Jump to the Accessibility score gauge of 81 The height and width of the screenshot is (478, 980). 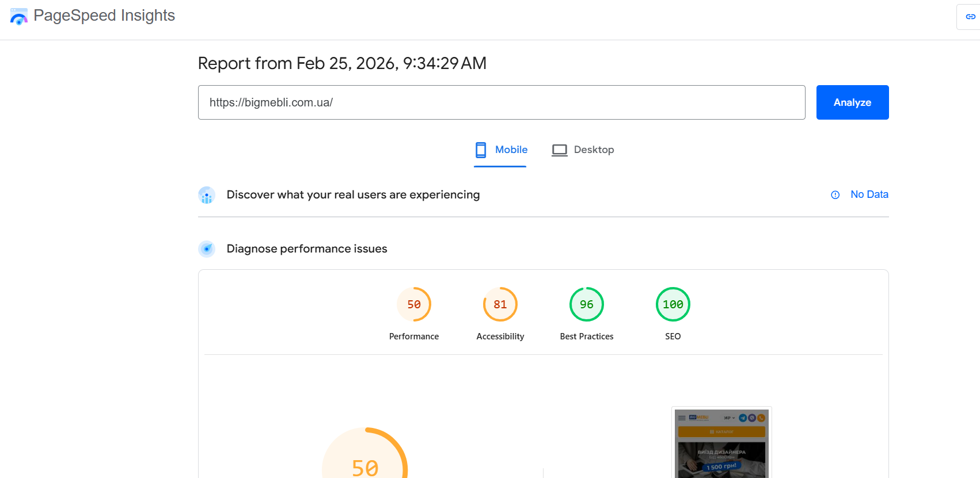click(500, 304)
